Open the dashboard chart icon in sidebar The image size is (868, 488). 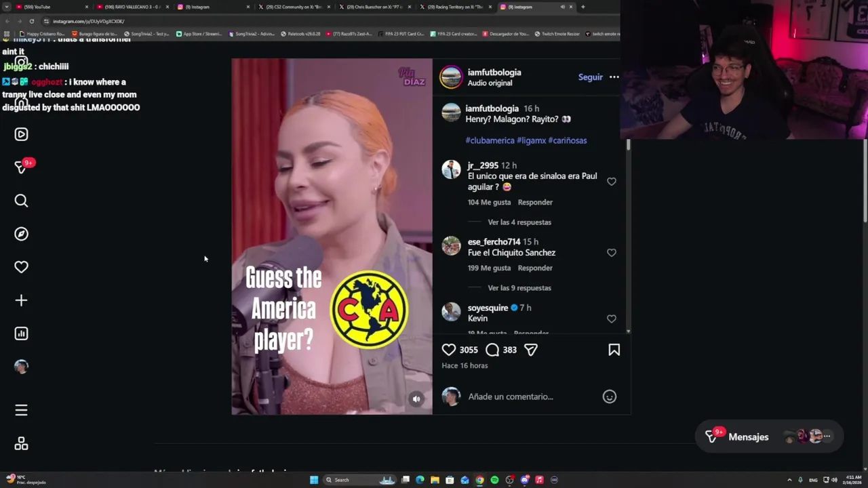click(21, 333)
